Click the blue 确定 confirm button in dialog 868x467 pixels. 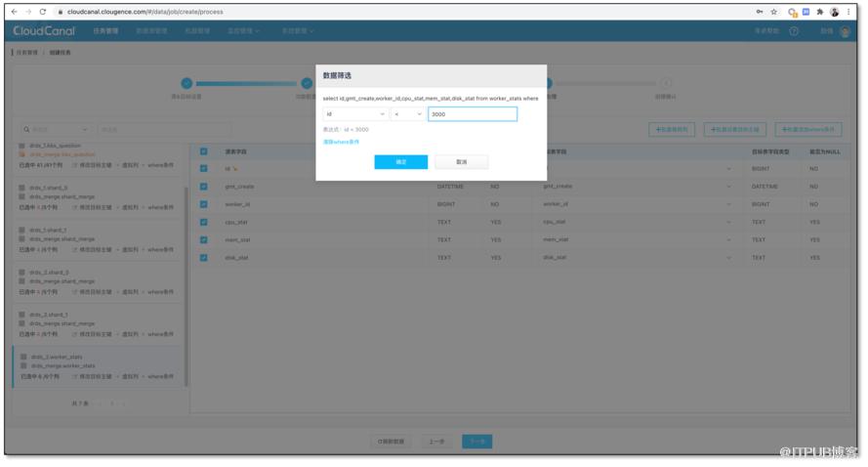(400, 162)
